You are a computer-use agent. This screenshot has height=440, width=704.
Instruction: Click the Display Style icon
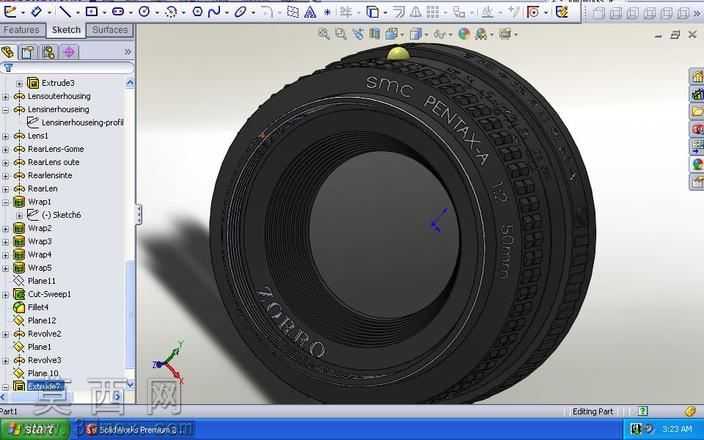point(416,34)
